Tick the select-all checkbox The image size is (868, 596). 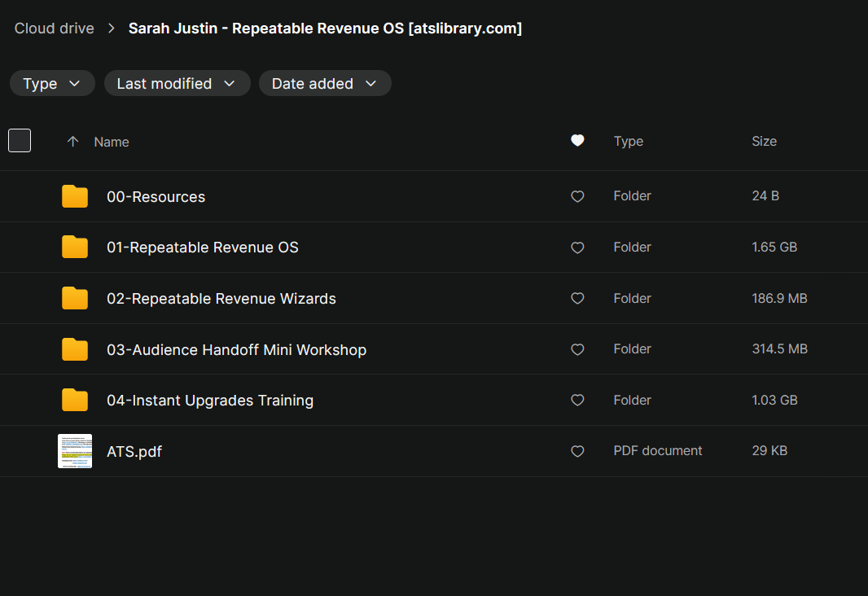click(x=20, y=141)
